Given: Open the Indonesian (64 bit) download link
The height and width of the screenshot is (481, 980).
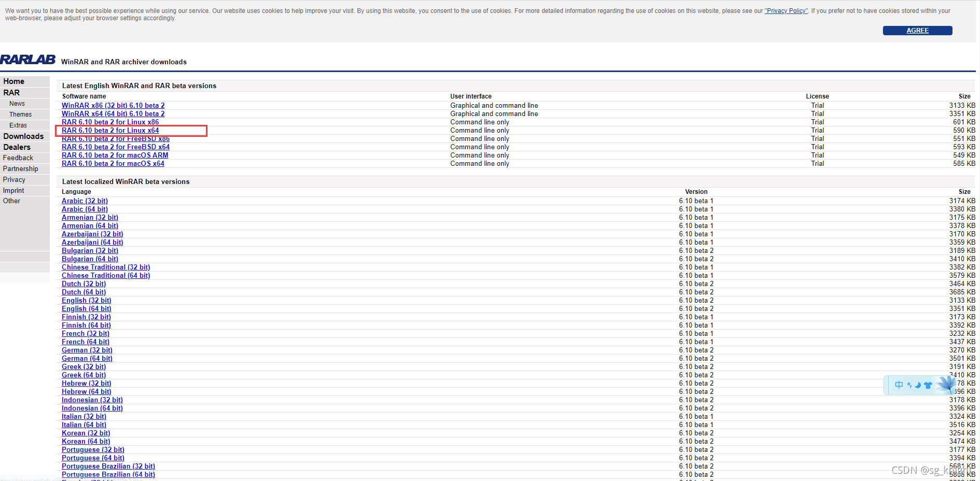Looking at the screenshot, I should pyautogui.click(x=92, y=408).
